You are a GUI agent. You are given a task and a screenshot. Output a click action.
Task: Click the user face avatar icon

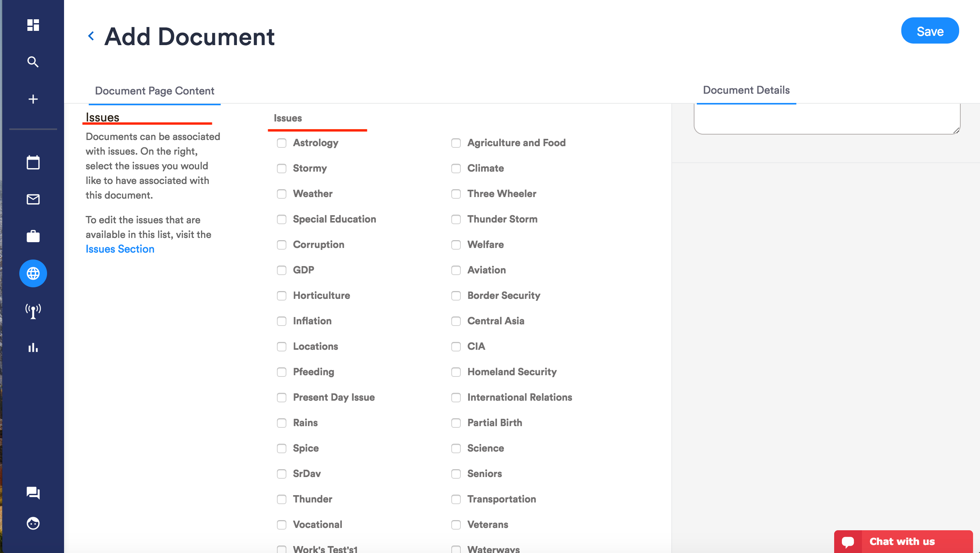pos(33,523)
